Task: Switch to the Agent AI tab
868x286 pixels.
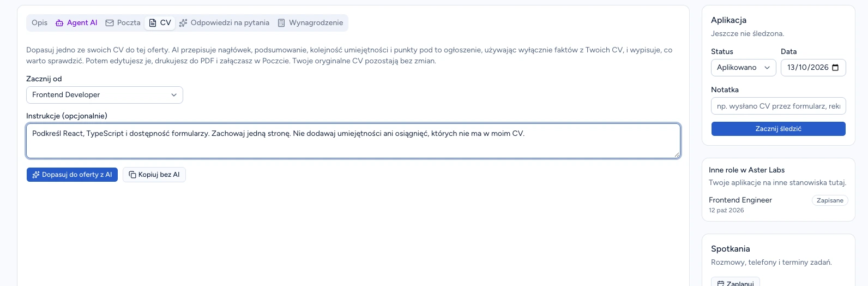Action: coord(76,23)
